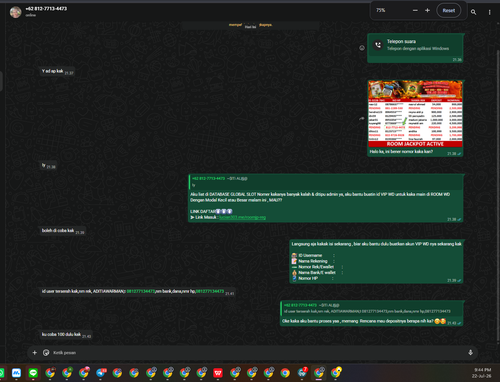Click the 'Helo ka, ini bener nomor' caption
The width and height of the screenshot is (500, 382).
401,152
